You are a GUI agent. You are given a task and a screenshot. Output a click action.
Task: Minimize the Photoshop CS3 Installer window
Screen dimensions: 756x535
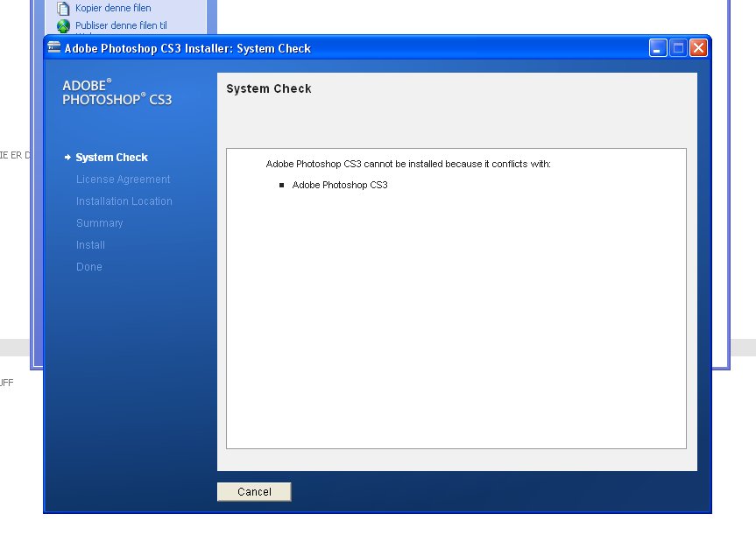click(658, 48)
